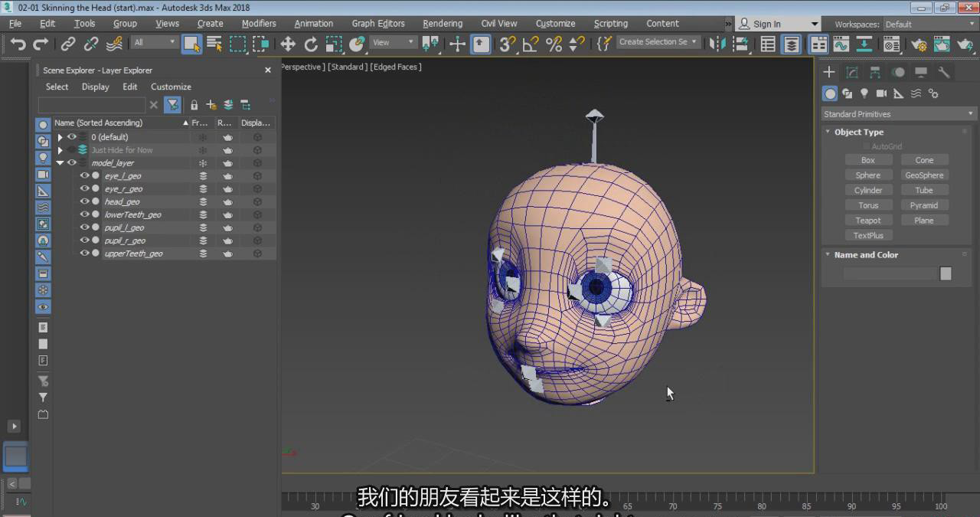Click the Undo arrow in main toolbar
Viewport: 980px width, 517px height.
[x=18, y=44]
